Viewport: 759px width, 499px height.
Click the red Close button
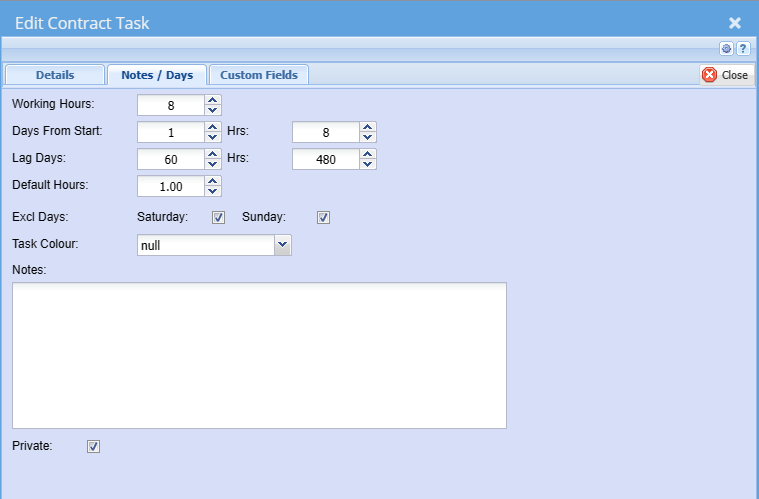coord(726,75)
